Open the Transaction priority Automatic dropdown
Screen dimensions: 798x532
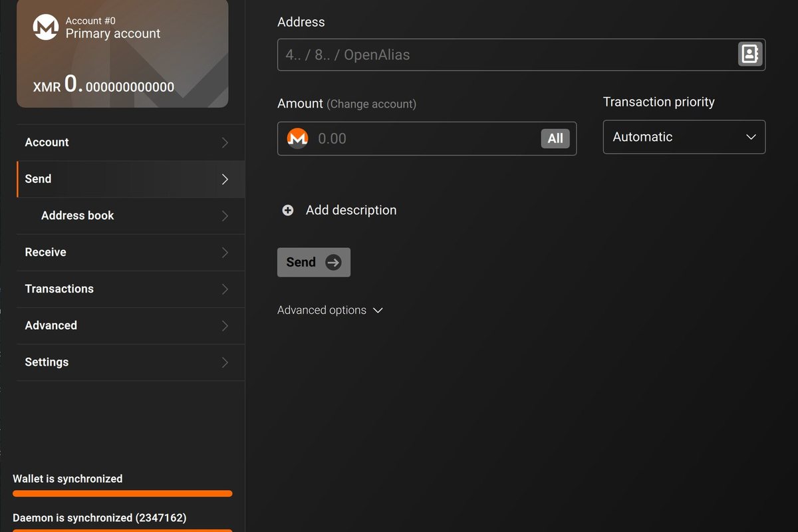click(684, 137)
